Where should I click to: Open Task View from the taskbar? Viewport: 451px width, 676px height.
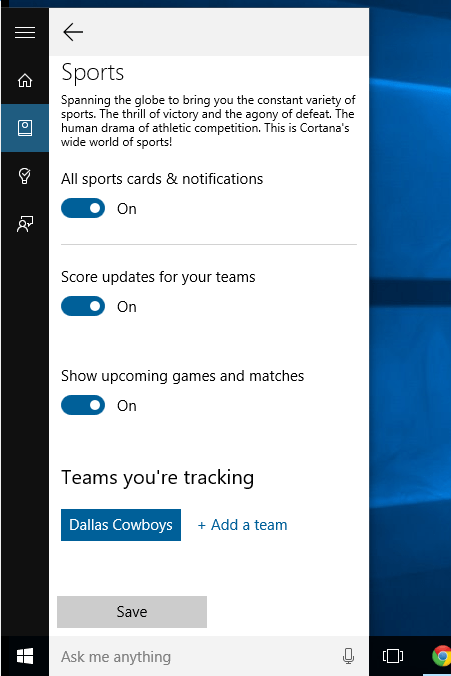[x=393, y=656]
